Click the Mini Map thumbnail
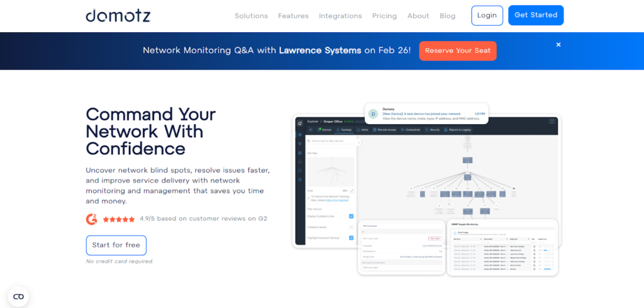Viewport: 644px width, 308px height. click(331, 171)
